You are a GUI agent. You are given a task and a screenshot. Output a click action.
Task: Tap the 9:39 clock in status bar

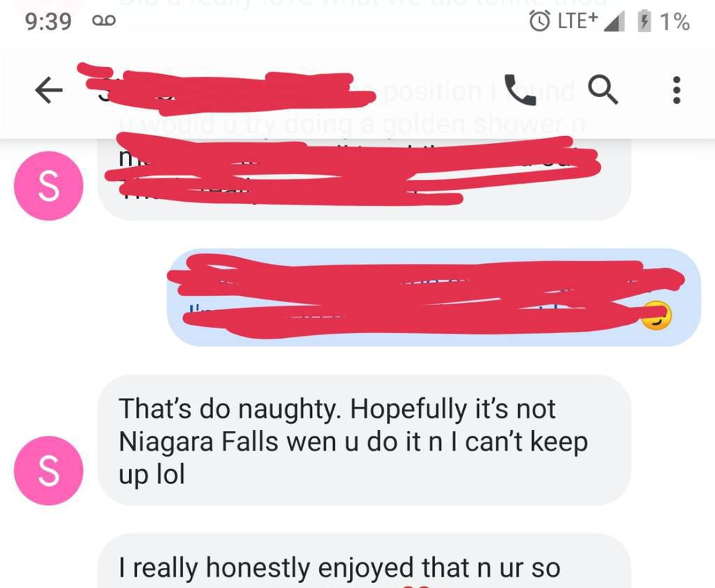48,22
